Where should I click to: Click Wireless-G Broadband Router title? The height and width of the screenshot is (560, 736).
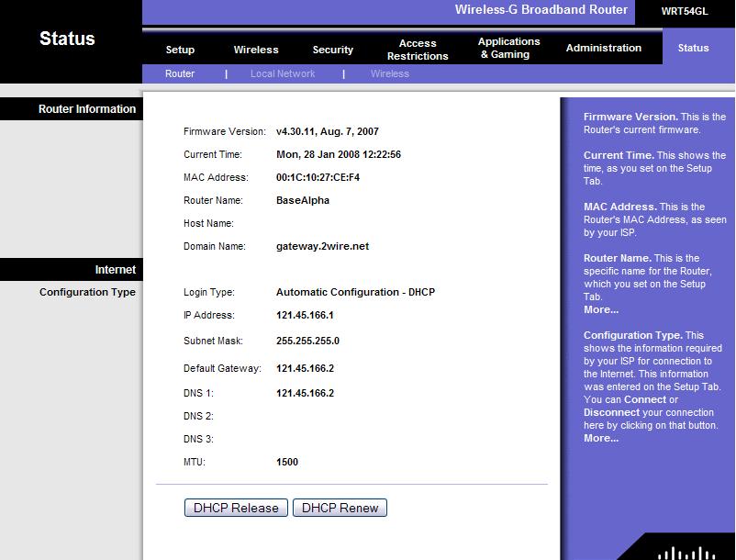pos(541,9)
